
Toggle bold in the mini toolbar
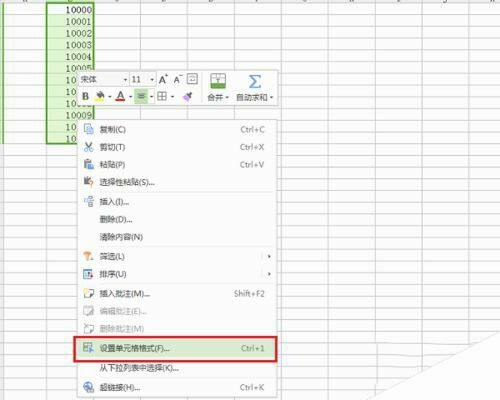coord(85,96)
